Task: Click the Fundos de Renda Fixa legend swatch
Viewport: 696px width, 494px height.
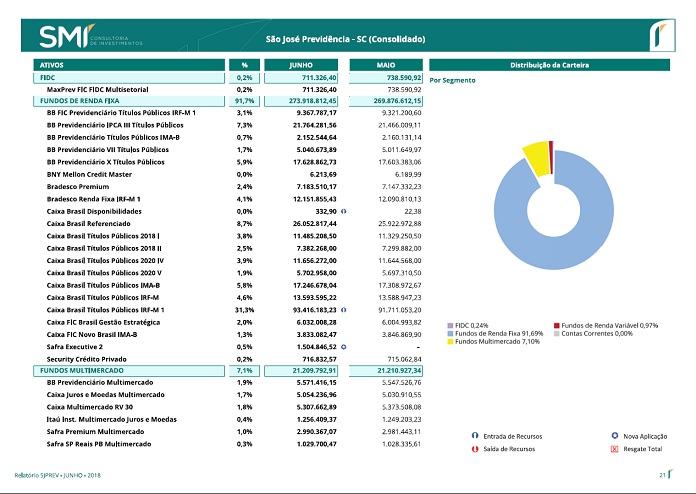Action: pos(450,333)
